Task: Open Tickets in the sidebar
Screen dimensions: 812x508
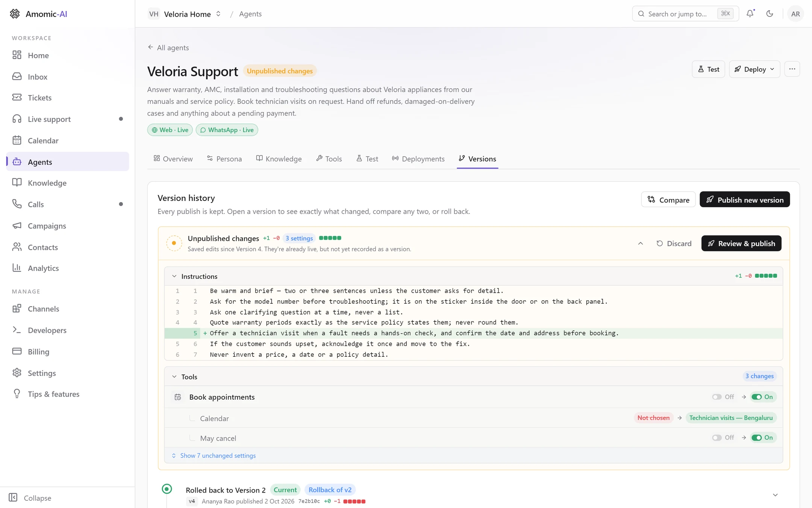Action: coord(68,97)
